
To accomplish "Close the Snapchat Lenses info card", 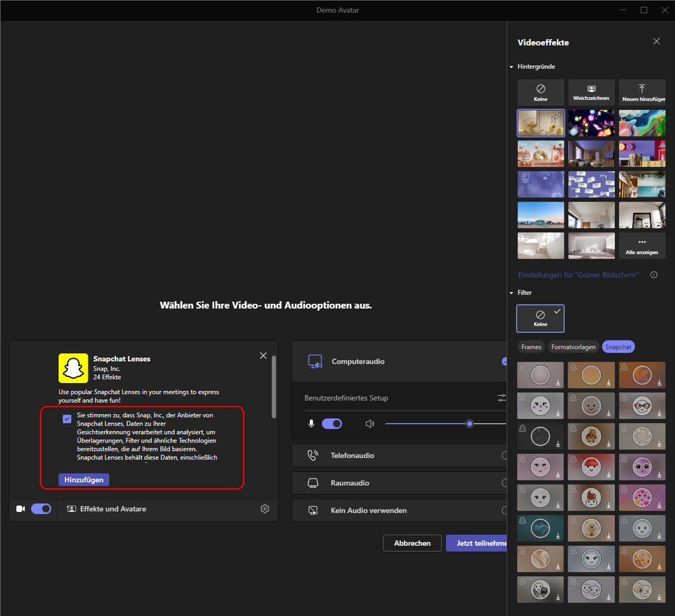I will click(x=263, y=355).
